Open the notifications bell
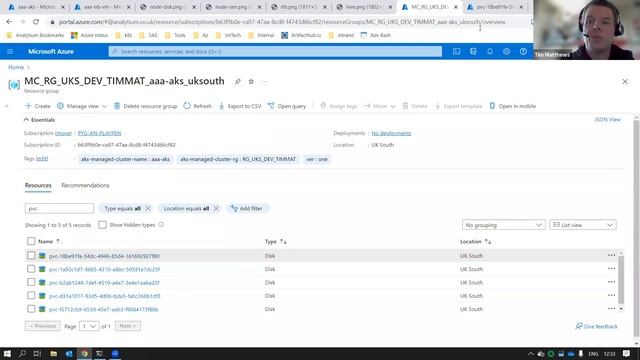Screen dimensions: 640x360 pyautogui.click(x=490, y=51)
